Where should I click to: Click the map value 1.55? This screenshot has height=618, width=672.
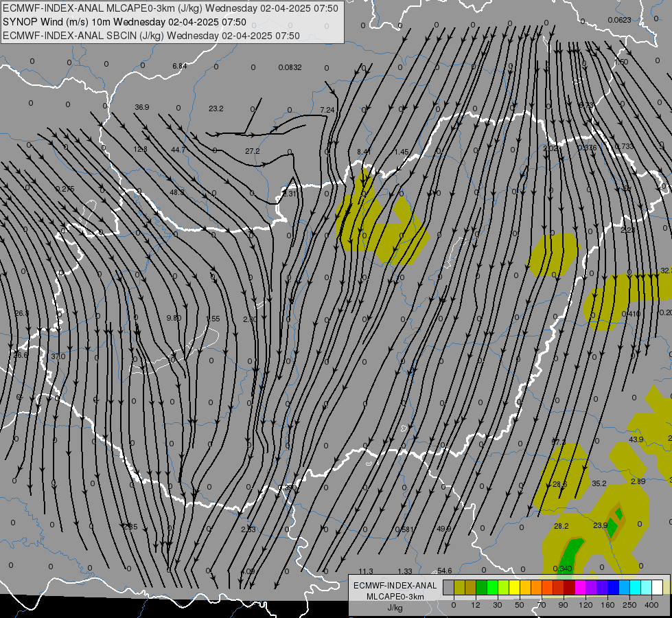tap(213, 319)
